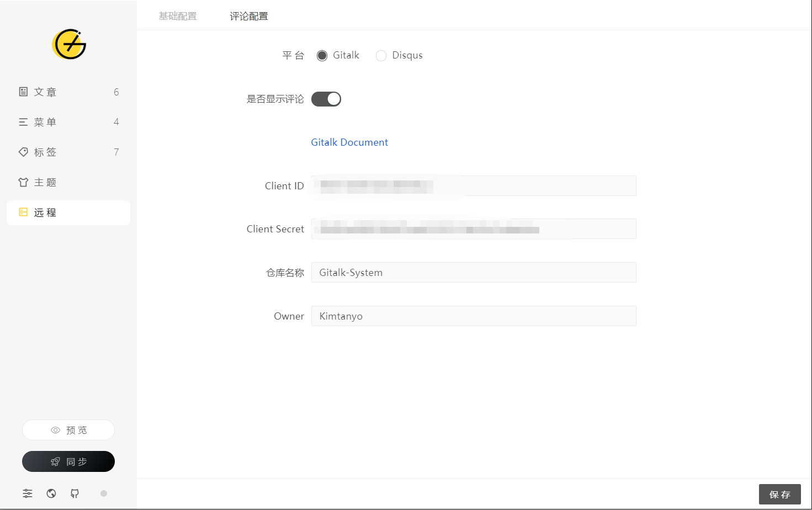Click the 标签 tag icon in sidebar
Viewport: 812px width, 510px height.
23,152
